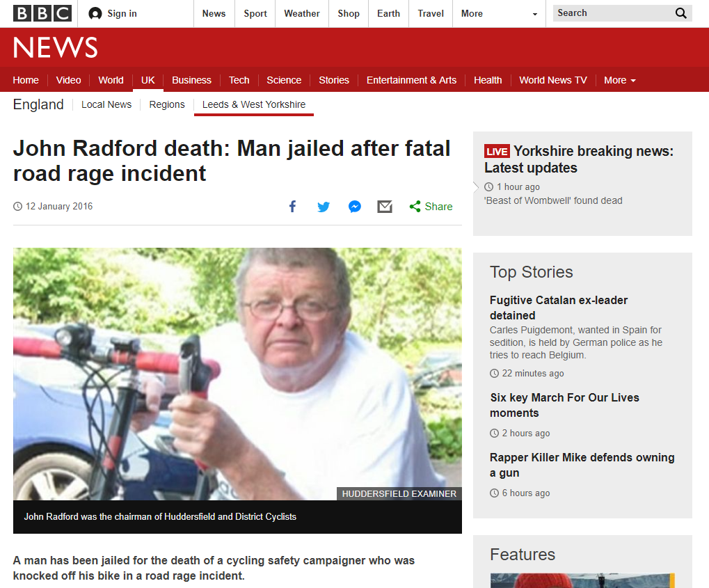Open the Video news tab
Image resolution: width=709 pixels, height=588 pixels.
68,80
